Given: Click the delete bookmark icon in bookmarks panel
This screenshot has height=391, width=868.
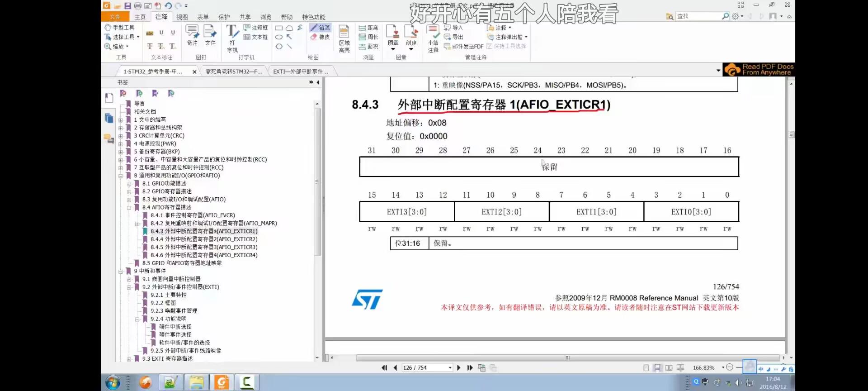Looking at the screenshot, I should coord(123,93).
